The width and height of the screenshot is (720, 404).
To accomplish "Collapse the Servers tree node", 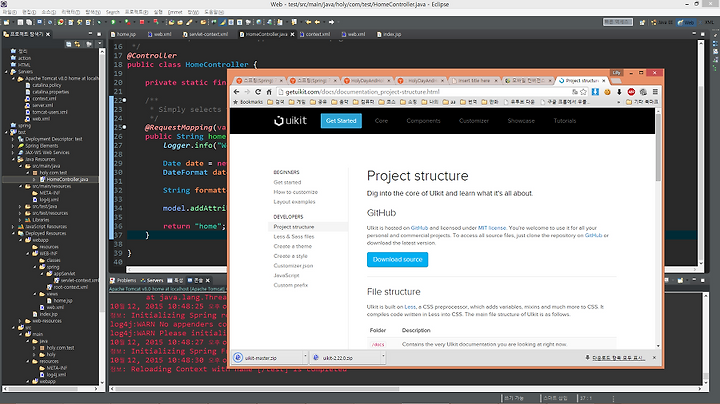I will [x=6, y=72].
